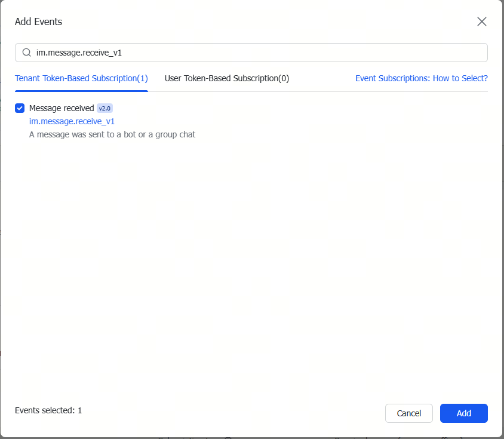
Task: Click the blue underline beneath Tenant tab
Action: pos(81,91)
